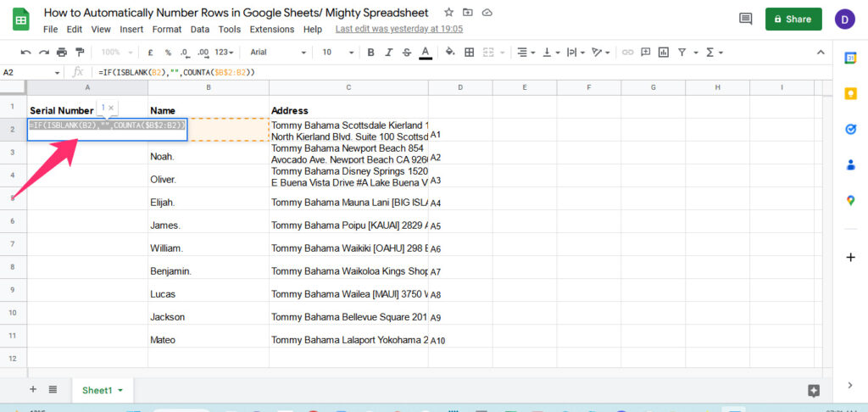The width and height of the screenshot is (868, 412).
Task: Decrease decimal places
Action: click(185, 52)
